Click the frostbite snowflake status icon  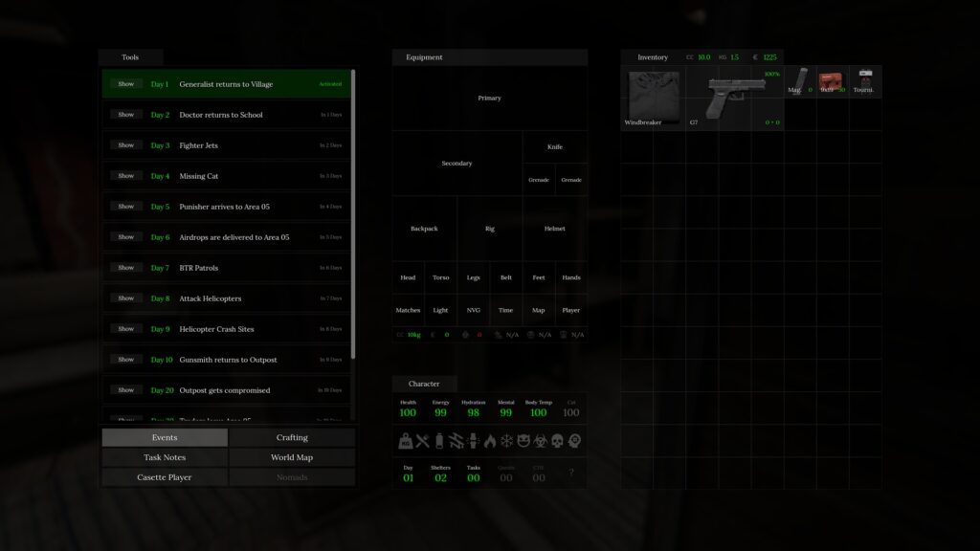[x=507, y=441]
